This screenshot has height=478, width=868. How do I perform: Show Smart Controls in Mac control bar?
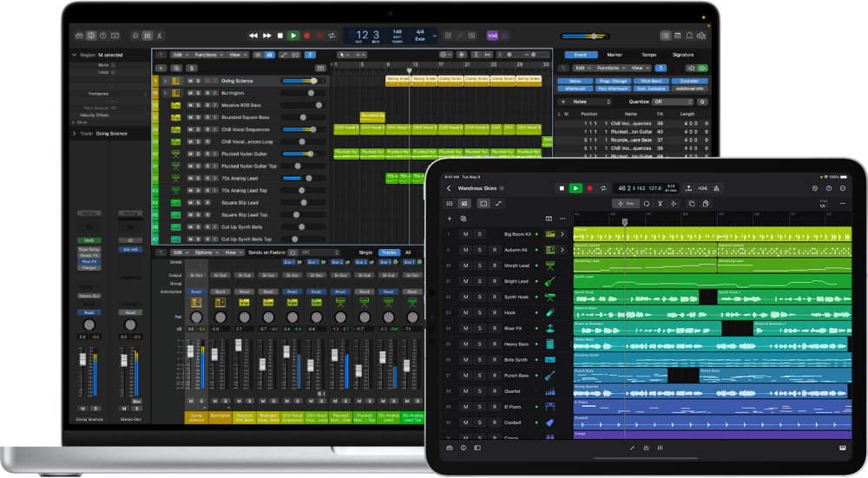click(x=135, y=36)
